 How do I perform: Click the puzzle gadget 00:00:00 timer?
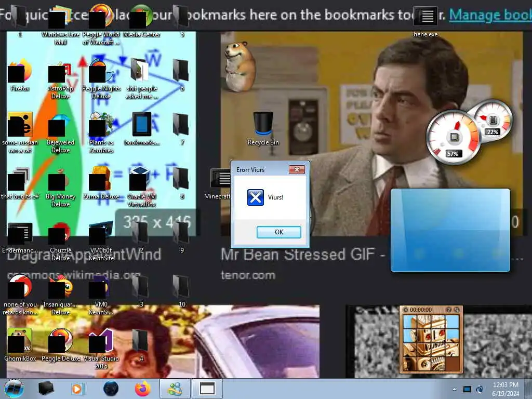[421, 310]
